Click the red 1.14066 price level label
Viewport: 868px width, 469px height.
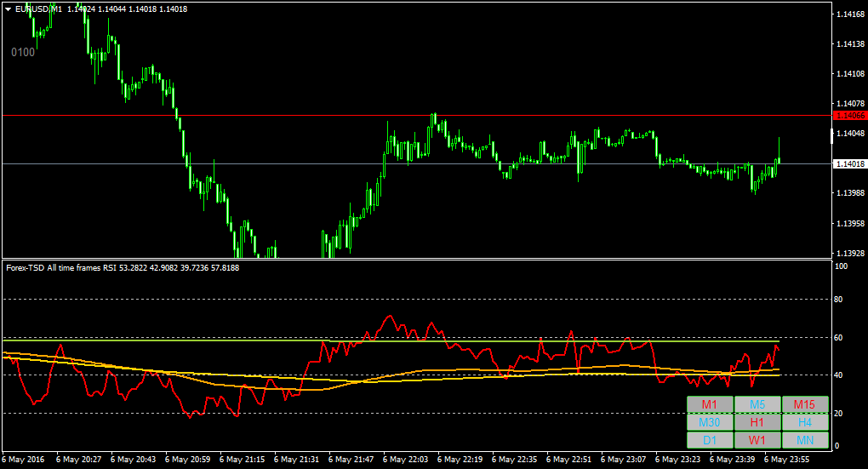tap(850, 116)
